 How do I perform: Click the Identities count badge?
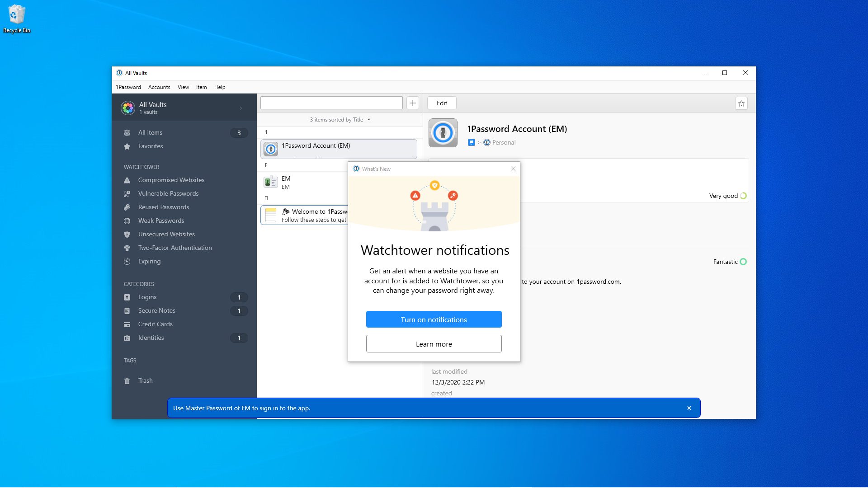coord(239,338)
